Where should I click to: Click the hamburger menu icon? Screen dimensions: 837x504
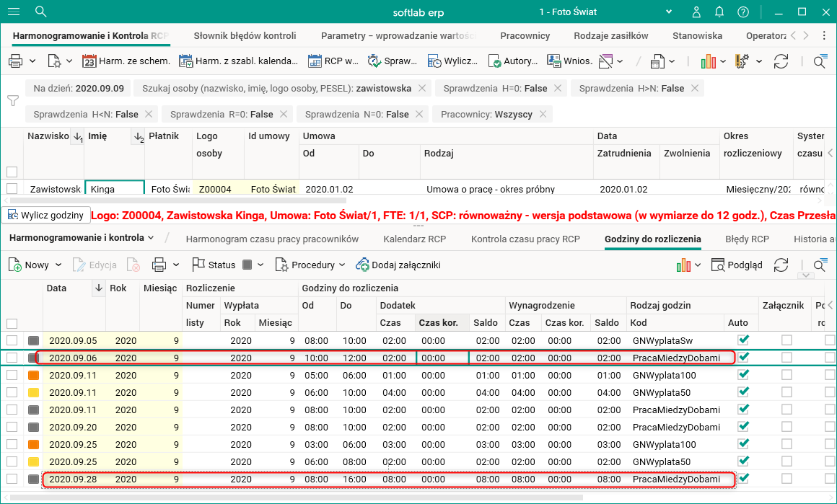14,12
